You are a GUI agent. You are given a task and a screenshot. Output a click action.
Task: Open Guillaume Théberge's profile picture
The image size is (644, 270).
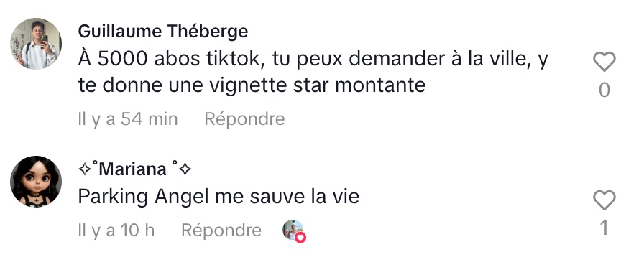pos(36,44)
